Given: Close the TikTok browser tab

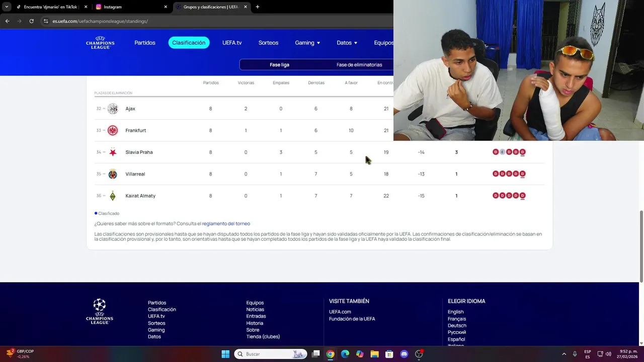Looking at the screenshot, I should [x=86, y=7].
